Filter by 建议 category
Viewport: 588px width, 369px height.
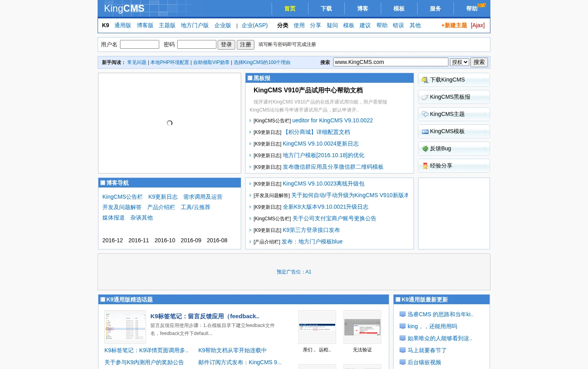click(365, 25)
